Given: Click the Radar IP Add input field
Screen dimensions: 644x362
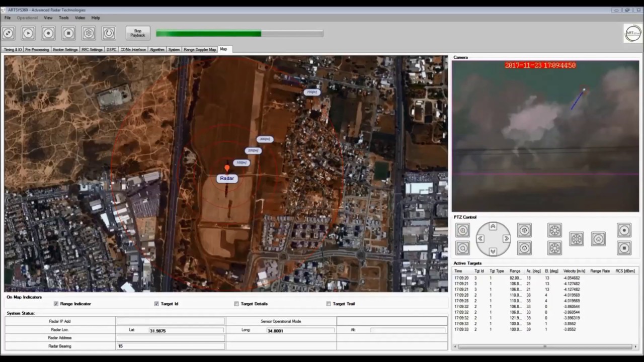Looking at the screenshot, I should click(x=171, y=321).
